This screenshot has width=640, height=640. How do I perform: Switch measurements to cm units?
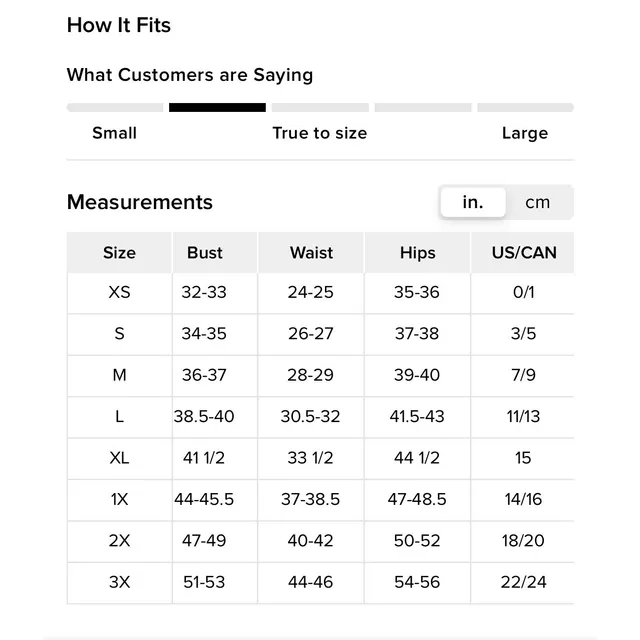[x=538, y=202]
